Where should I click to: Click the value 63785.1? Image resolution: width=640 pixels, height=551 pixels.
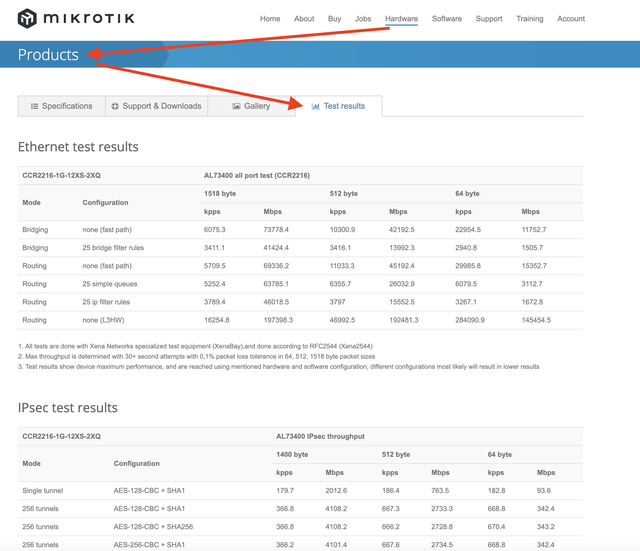[276, 284]
